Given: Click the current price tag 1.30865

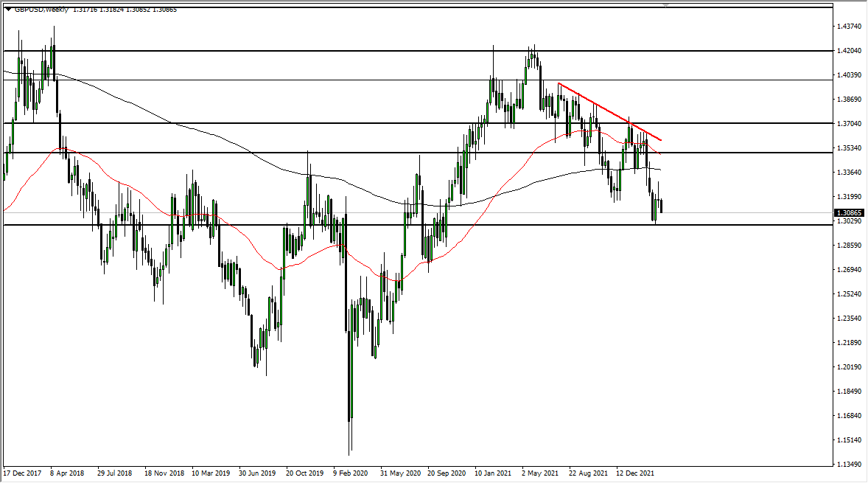Looking at the screenshot, I should coord(849,212).
